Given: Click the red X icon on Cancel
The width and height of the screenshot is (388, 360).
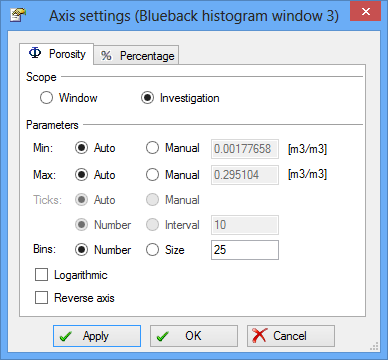Looking at the screenshot, I should pyautogui.click(x=260, y=335).
